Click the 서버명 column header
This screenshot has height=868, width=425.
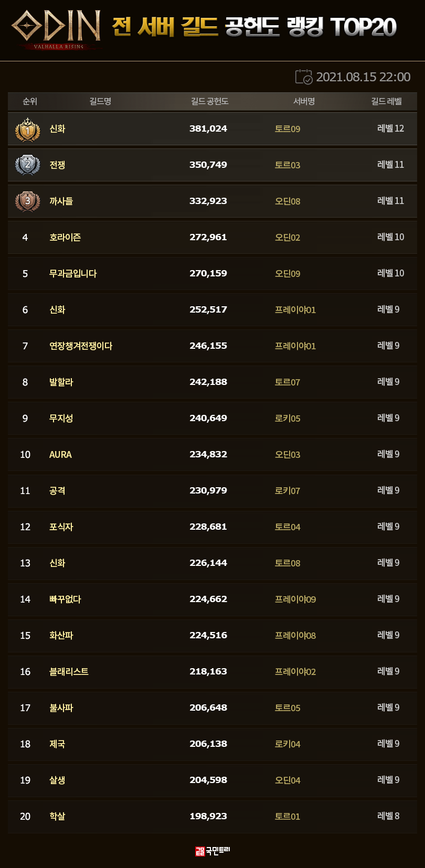pyautogui.click(x=304, y=101)
